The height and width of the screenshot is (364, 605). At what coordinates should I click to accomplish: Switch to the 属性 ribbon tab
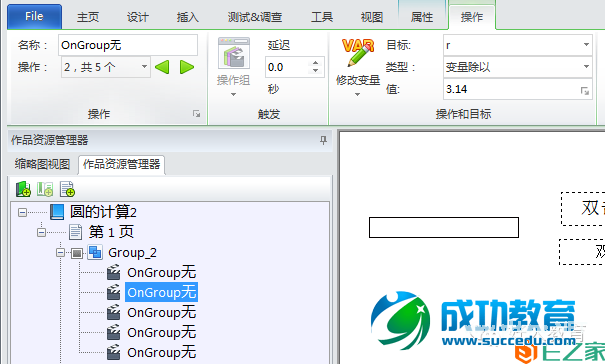[x=422, y=17]
